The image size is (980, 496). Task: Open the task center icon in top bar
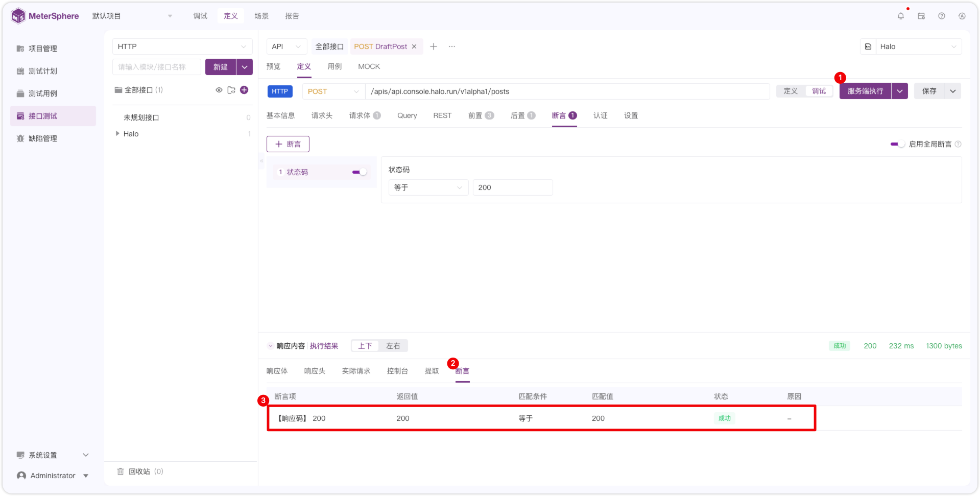(x=921, y=16)
